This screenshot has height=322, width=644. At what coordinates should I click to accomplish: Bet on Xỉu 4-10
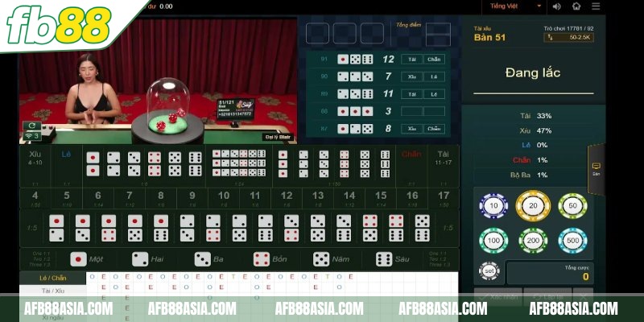coord(35,167)
